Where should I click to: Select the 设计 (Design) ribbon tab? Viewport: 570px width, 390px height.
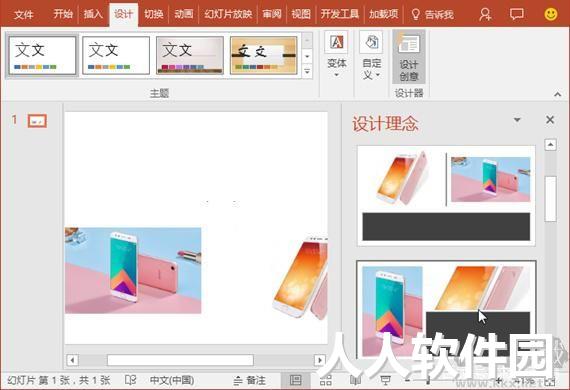(124, 15)
